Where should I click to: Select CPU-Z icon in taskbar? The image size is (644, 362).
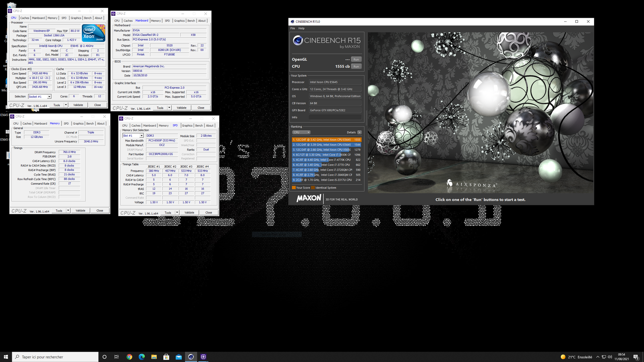click(x=203, y=357)
